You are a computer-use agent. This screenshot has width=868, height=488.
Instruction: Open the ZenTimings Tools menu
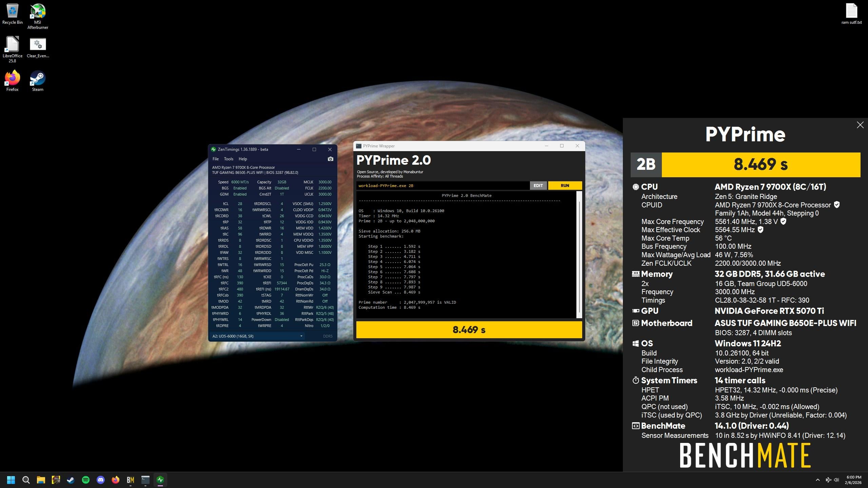[229, 159]
